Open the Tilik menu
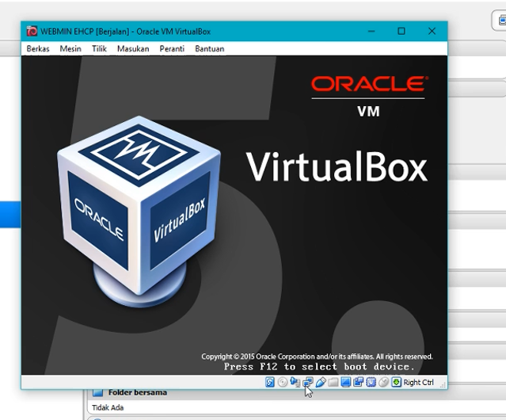 coord(99,48)
